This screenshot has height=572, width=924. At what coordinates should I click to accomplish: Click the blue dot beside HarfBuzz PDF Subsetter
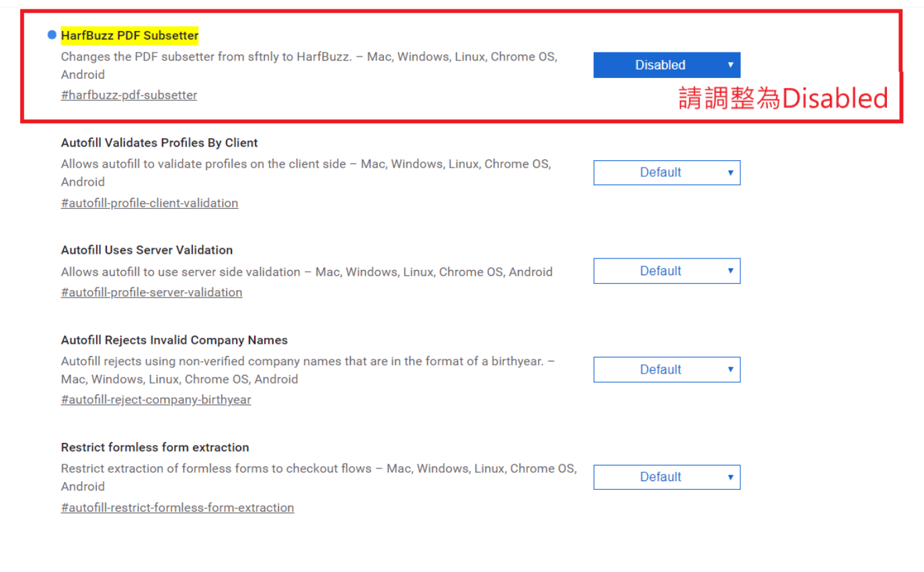point(52,35)
